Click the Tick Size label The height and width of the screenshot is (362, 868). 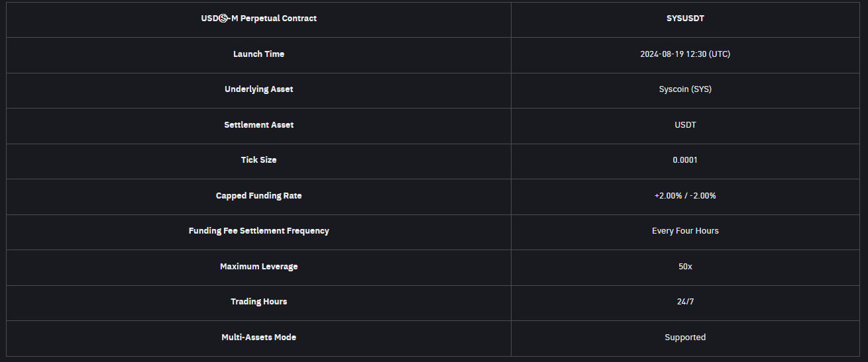258,160
